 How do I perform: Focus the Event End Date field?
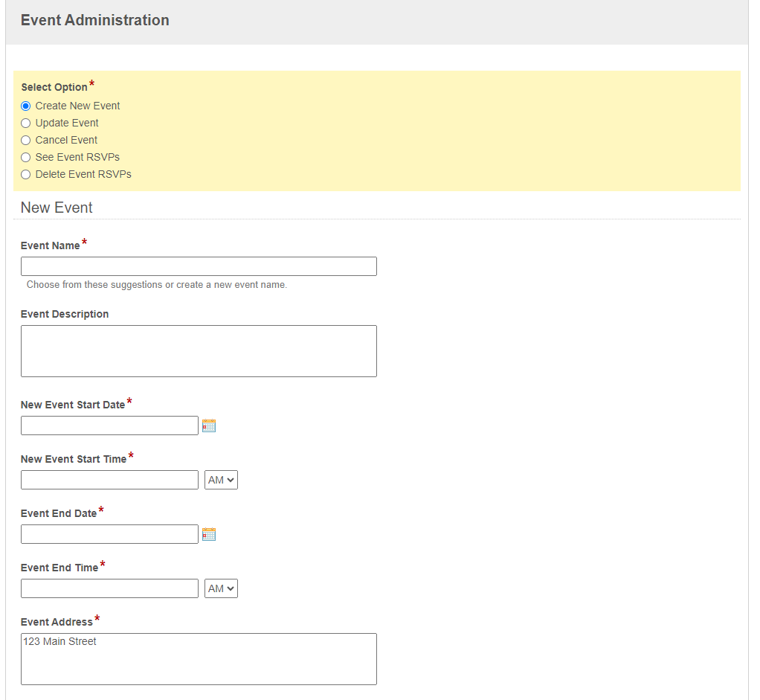(x=109, y=533)
